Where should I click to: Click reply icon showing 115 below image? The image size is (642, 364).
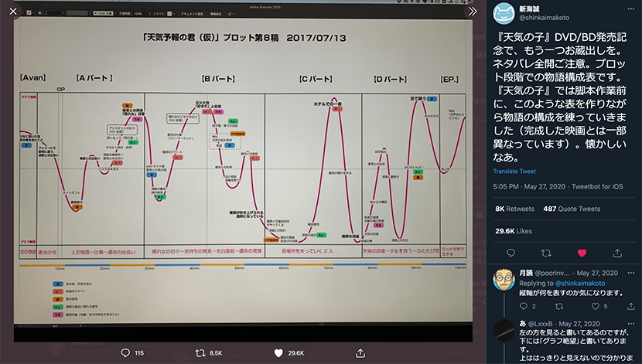coord(128,352)
